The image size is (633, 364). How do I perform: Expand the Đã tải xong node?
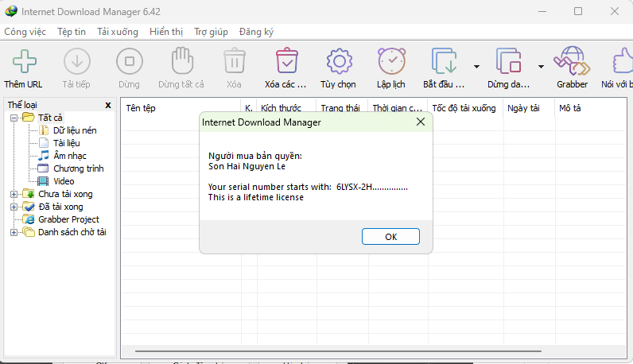[14, 207]
